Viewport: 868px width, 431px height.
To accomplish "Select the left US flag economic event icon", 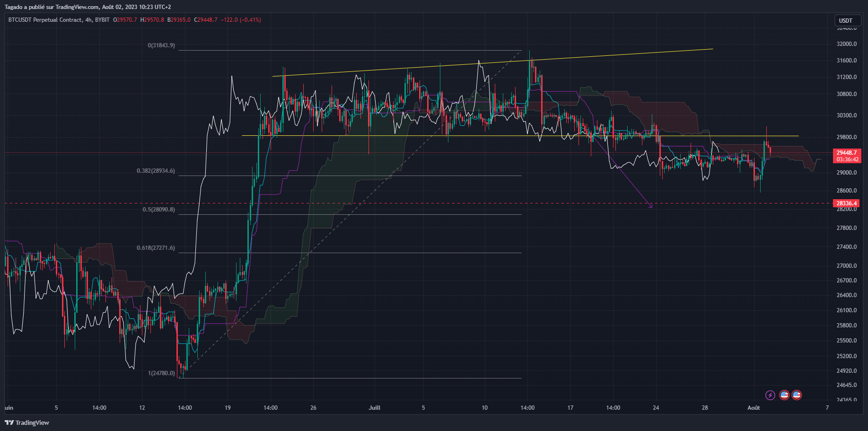I will click(x=784, y=395).
